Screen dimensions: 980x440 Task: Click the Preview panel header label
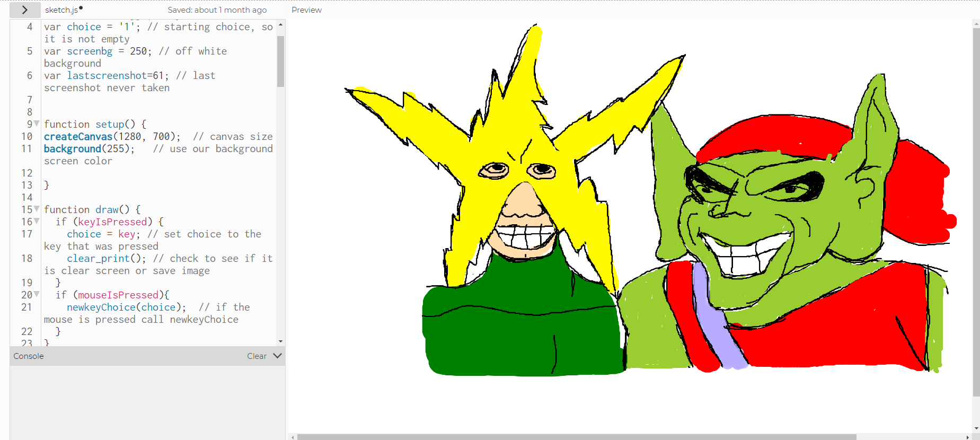[306, 10]
